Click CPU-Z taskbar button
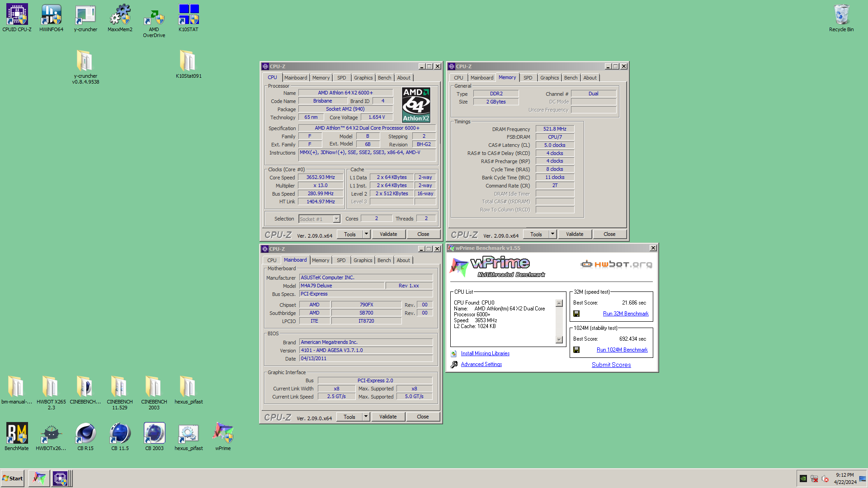 point(61,478)
